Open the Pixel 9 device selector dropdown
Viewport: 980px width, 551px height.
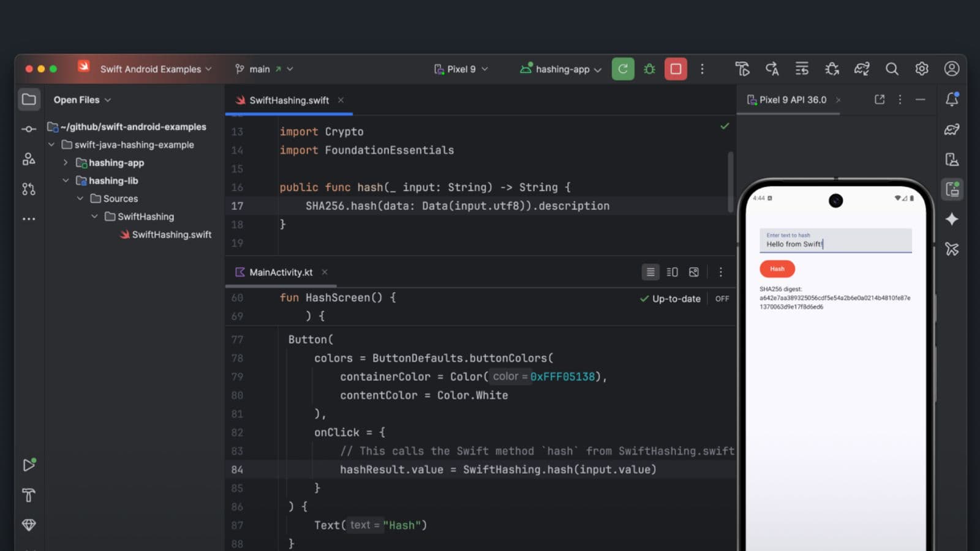461,69
